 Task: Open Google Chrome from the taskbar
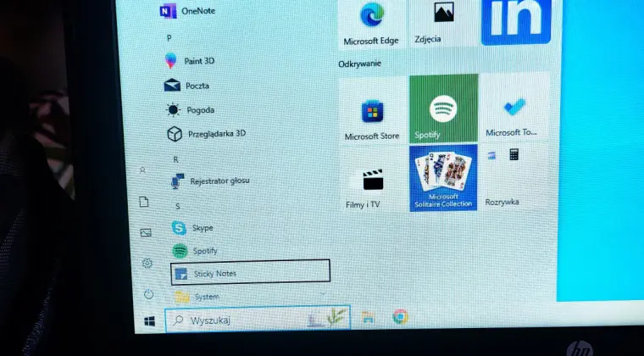[x=400, y=316]
